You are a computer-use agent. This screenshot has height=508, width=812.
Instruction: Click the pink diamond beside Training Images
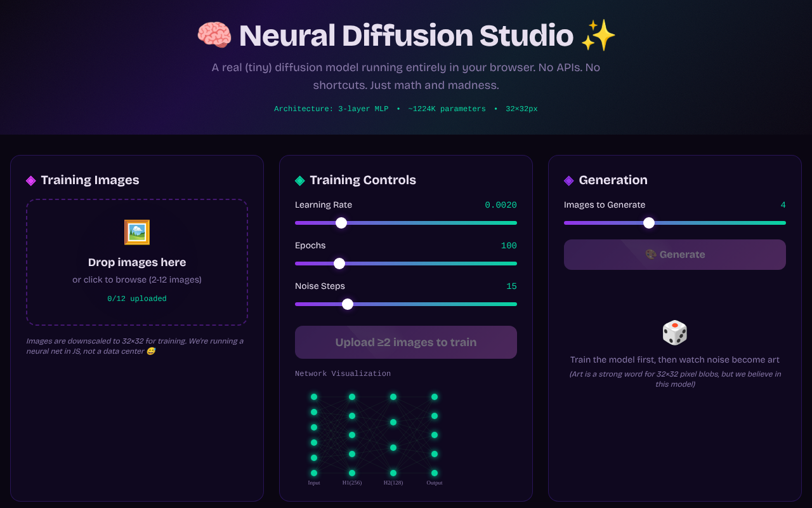click(31, 180)
